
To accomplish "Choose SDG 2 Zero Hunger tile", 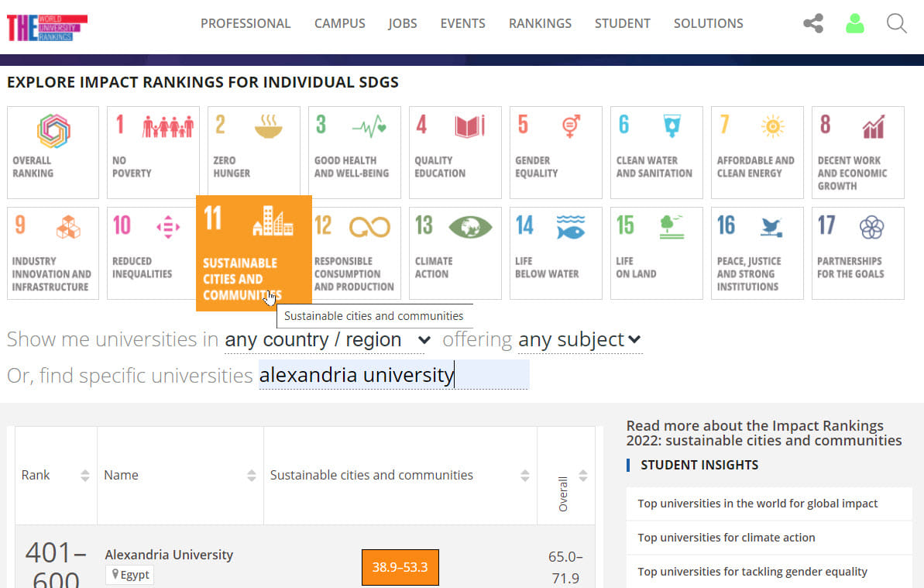I will coord(253,152).
